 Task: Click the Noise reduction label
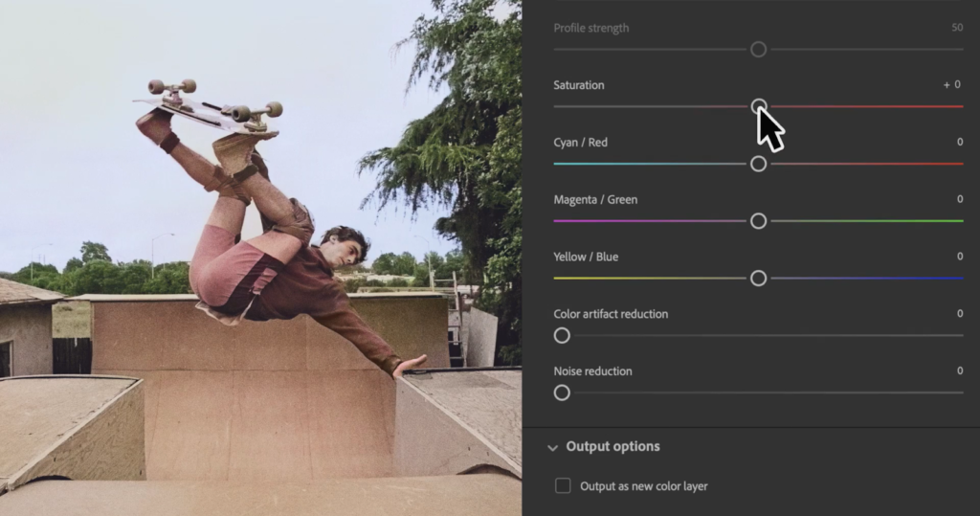[592, 371]
